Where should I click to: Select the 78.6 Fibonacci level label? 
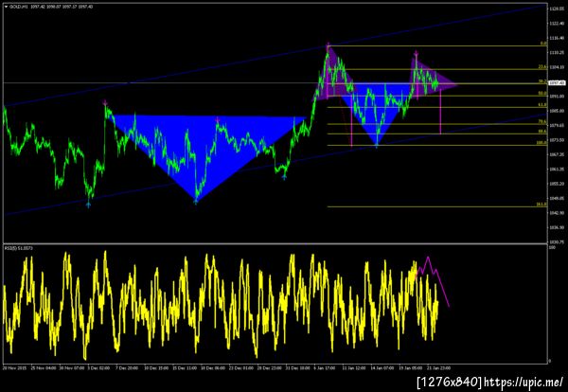(x=542, y=121)
